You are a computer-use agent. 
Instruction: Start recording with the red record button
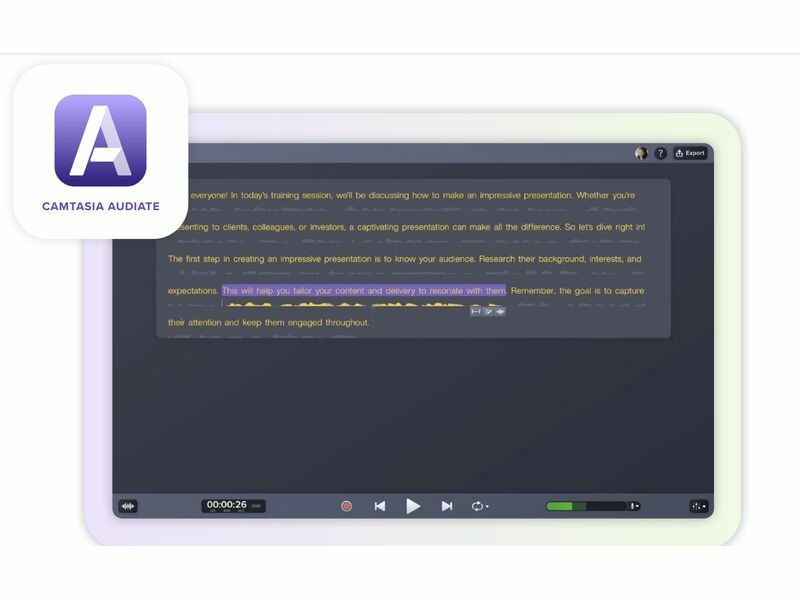pos(346,506)
